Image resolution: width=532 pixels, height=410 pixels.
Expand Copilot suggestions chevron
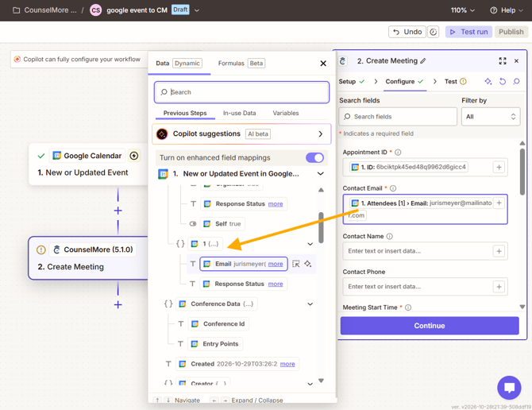(320, 134)
